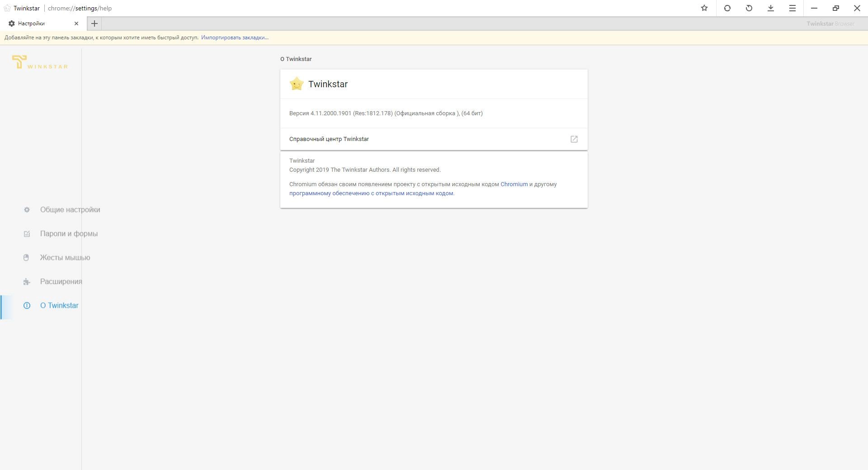Click the Импортировать закладки link
Screen dimensions: 868x470
click(x=235, y=38)
